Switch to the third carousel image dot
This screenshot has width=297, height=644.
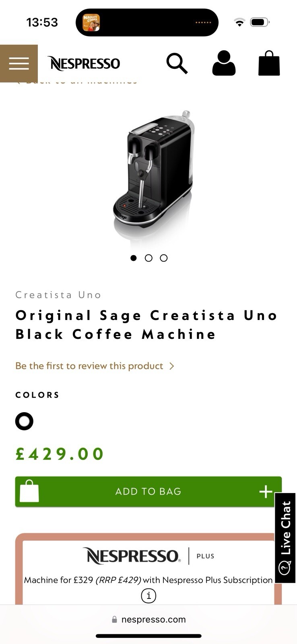point(163,258)
